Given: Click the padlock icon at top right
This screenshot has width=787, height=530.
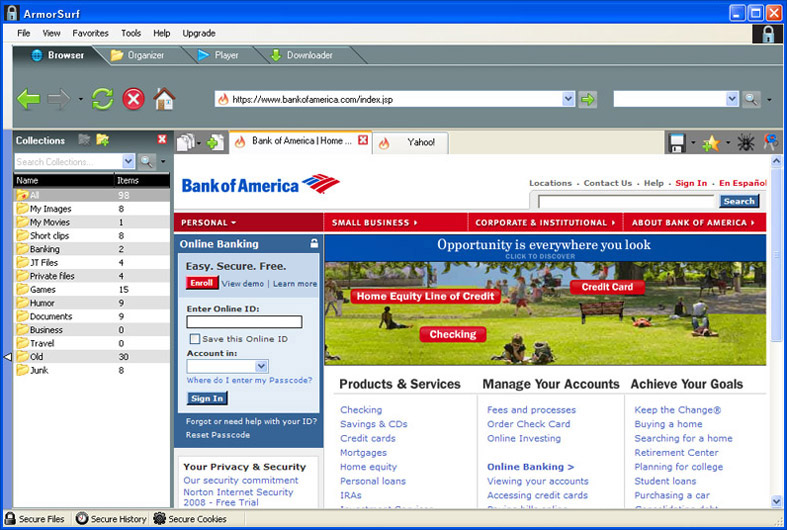Looking at the screenshot, I should tap(767, 34).
